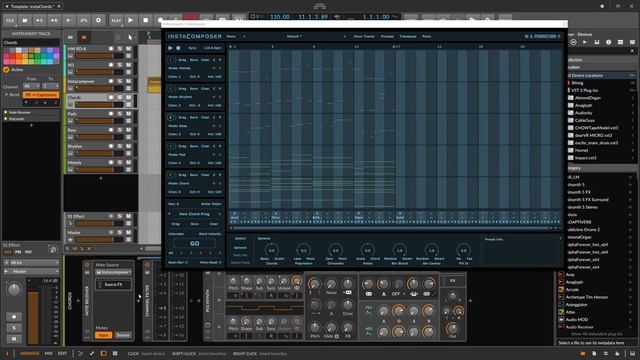Select the Template: InstaChords project tab

(33, 6)
